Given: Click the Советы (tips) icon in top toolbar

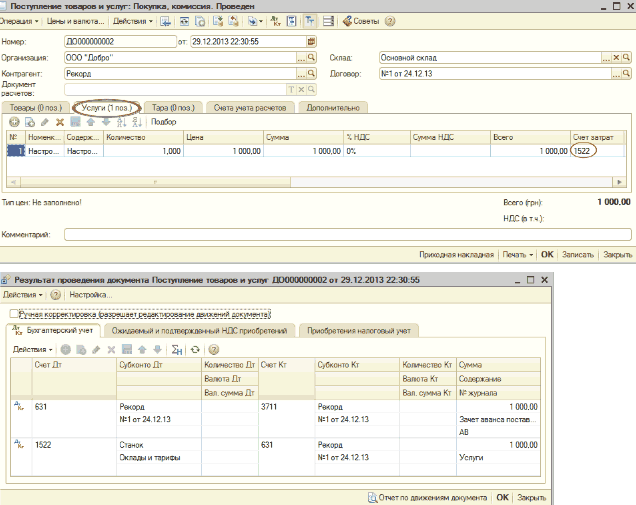Looking at the screenshot, I should [348, 20].
